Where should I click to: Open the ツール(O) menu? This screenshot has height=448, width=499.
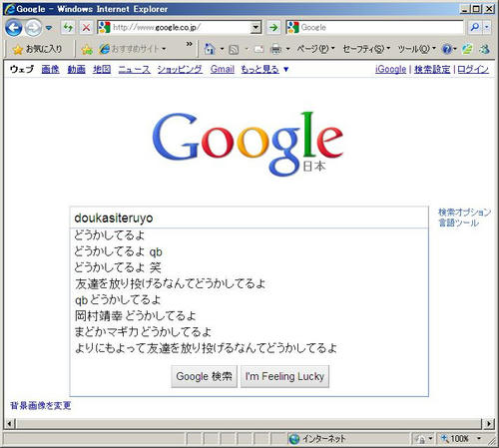point(416,49)
